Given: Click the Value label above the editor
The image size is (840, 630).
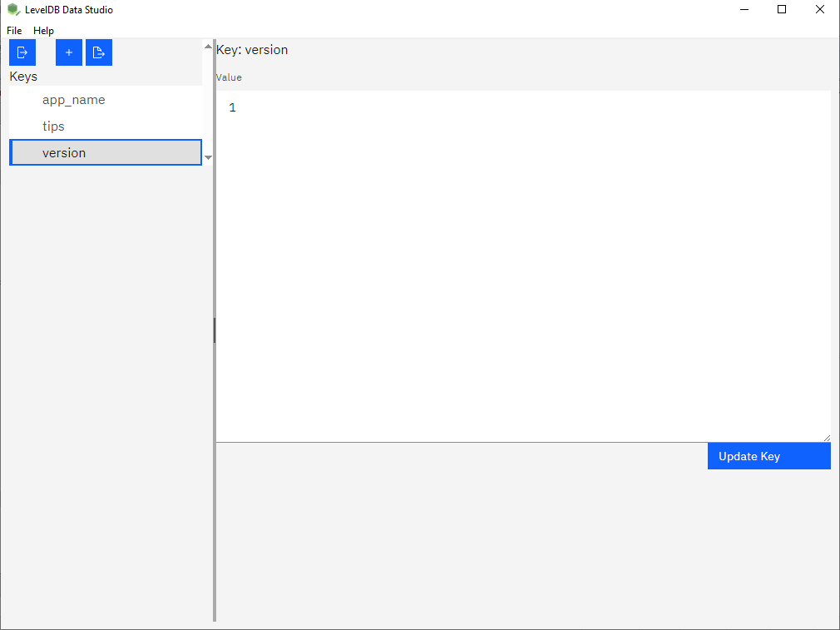Looking at the screenshot, I should click(228, 77).
